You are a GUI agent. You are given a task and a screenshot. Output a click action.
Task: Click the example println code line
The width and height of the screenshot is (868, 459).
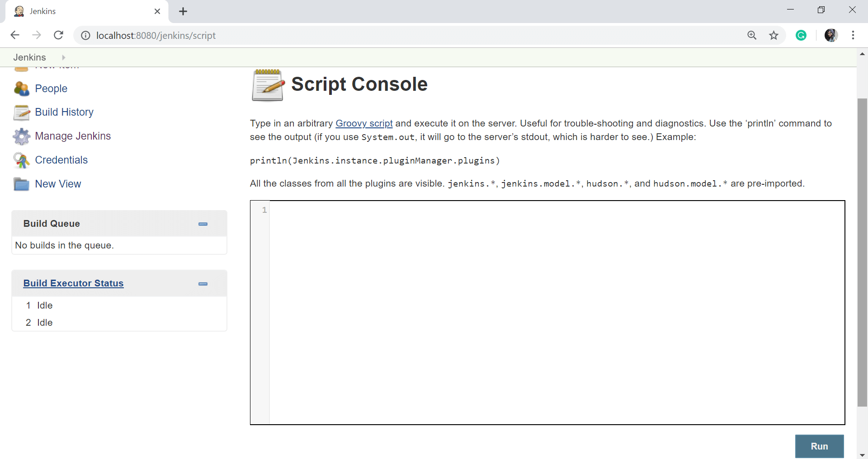coord(375,160)
